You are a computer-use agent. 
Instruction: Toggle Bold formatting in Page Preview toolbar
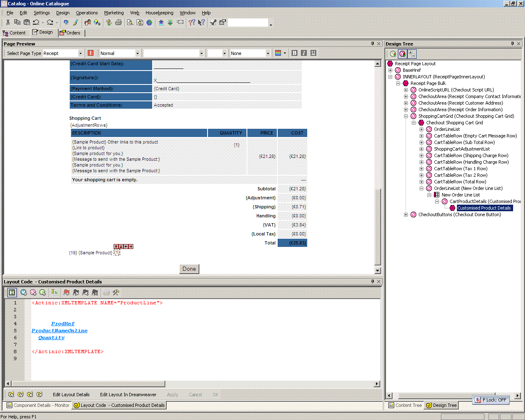click(x=294, y=53)
